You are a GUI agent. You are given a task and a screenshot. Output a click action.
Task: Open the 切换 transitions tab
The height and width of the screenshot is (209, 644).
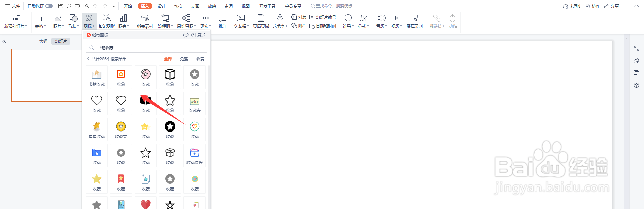coord(178,6)
